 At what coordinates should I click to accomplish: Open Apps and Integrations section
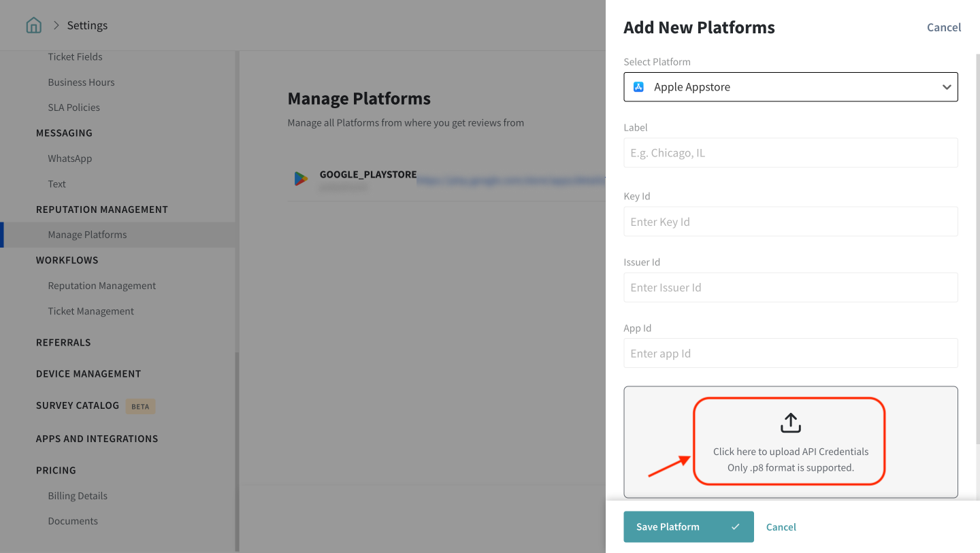(97, 439)
